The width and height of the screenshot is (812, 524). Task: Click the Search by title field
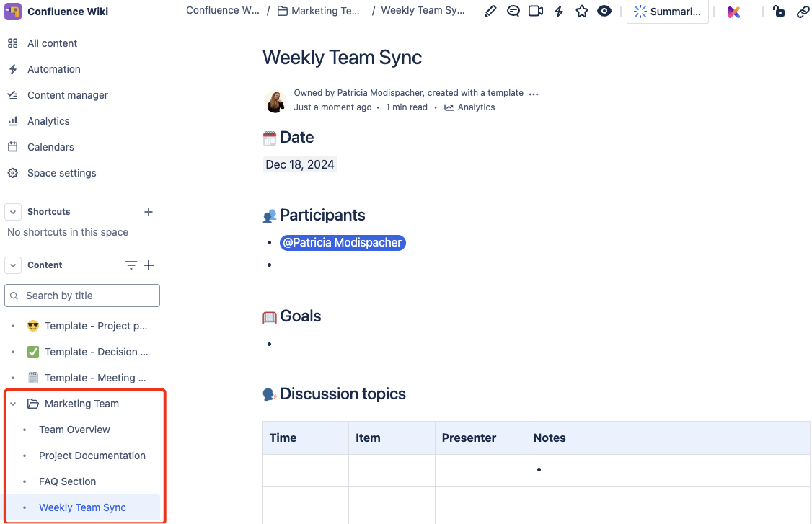point(82,296)
